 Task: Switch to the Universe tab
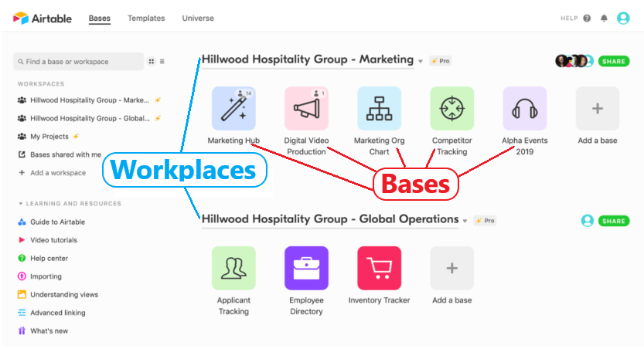198,18
